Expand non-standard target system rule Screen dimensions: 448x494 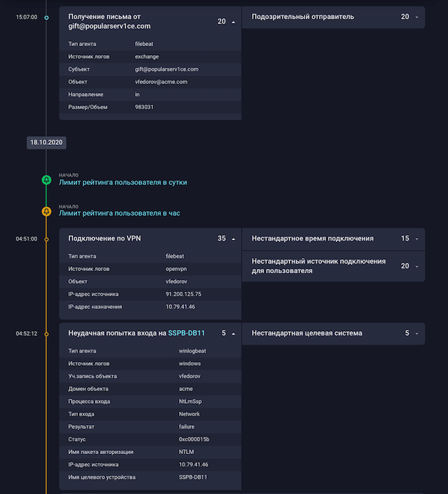(417, 333)
